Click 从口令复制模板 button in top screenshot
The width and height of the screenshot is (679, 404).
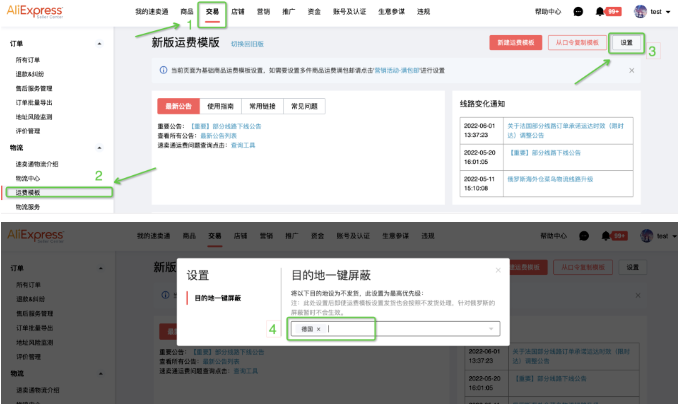(577, 42)
